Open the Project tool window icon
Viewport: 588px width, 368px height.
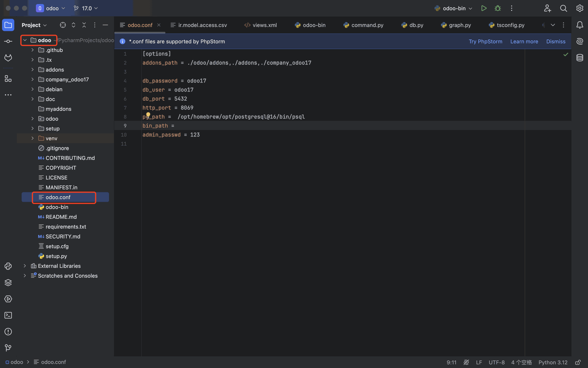pos(8,25)
